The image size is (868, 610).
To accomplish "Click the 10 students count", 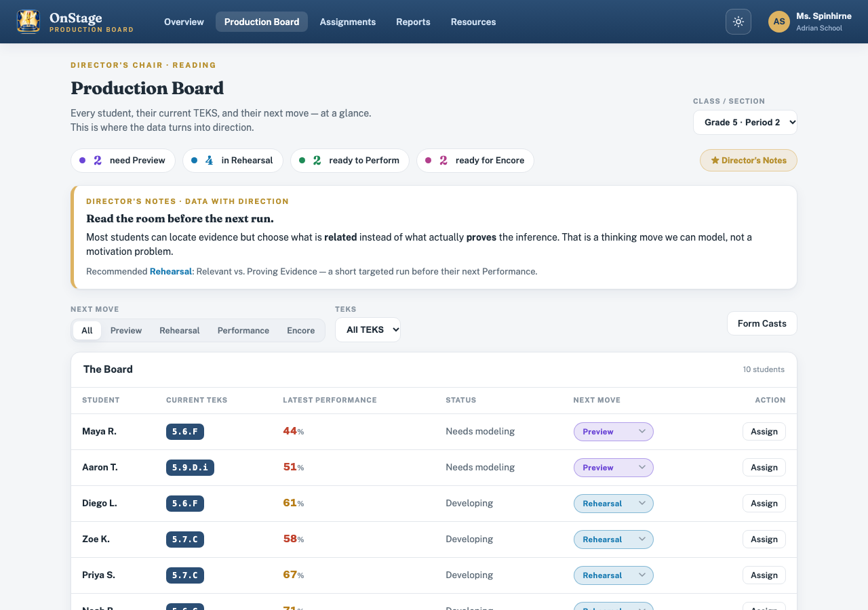I will pyautogui.click(x=764, y=369).
